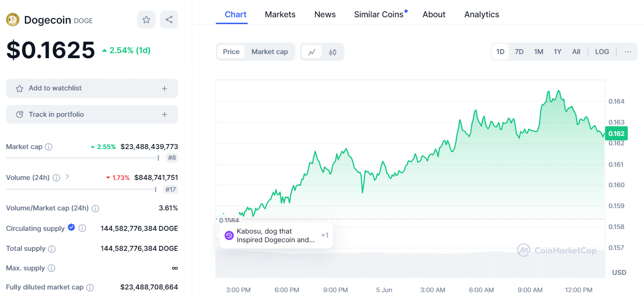Image resolution: width=644 pixels, height=299 pixels.
Task: Click the #8 market cap rank badge
Action: (x=172, y=158)
